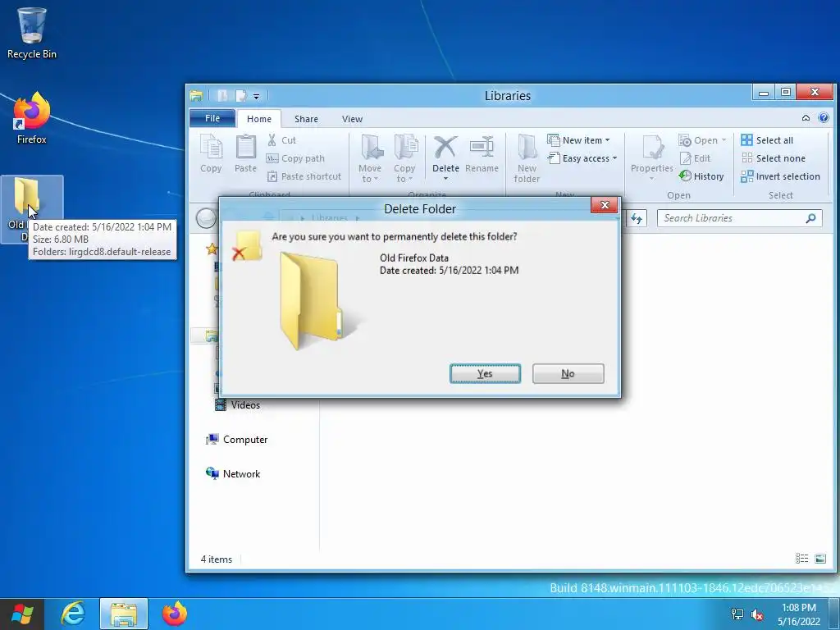The height and width of the screenshot is (630, 840).
Task: Select Computer in navigation pane
Action: 236,440
